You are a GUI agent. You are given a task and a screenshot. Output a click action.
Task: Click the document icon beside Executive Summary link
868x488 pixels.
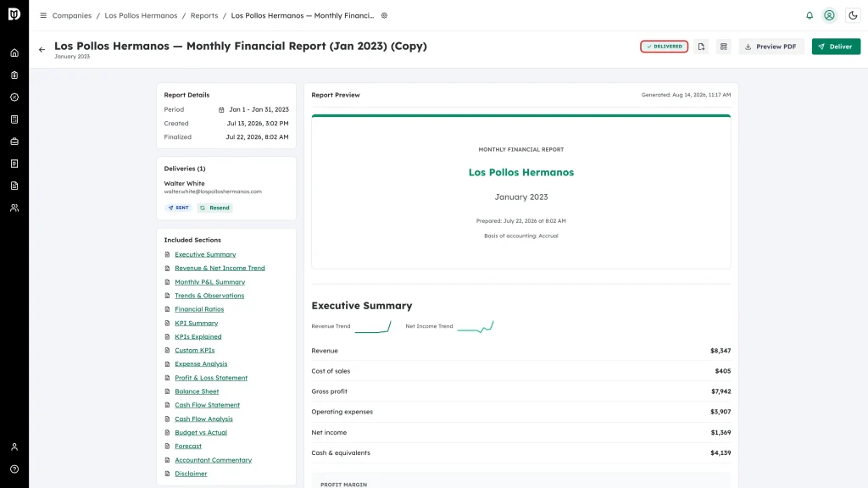(x=167, y=254)
